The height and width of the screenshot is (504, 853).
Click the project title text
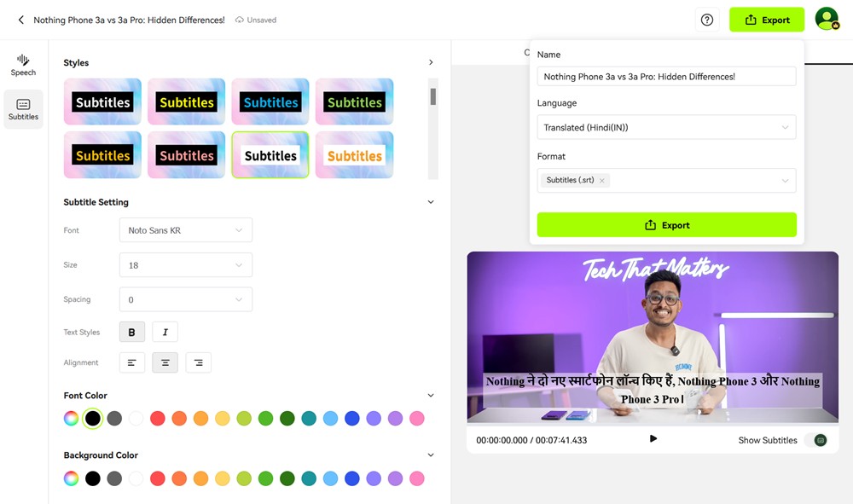(129, 20)
